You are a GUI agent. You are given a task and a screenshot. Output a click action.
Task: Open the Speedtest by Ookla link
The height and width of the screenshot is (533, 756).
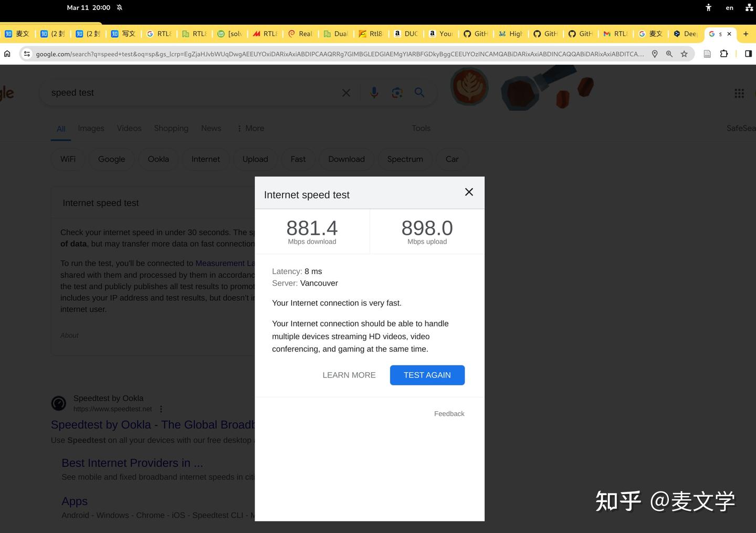point(153,424)
